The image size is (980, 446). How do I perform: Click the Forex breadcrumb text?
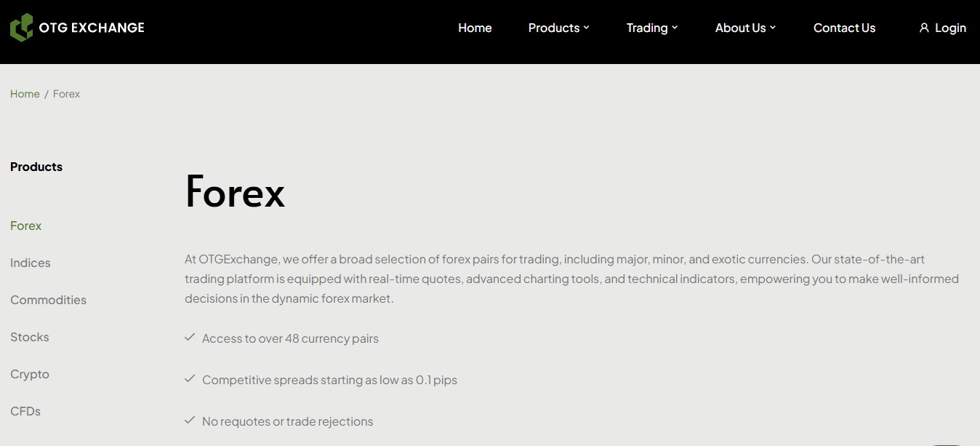pos(66,94)
